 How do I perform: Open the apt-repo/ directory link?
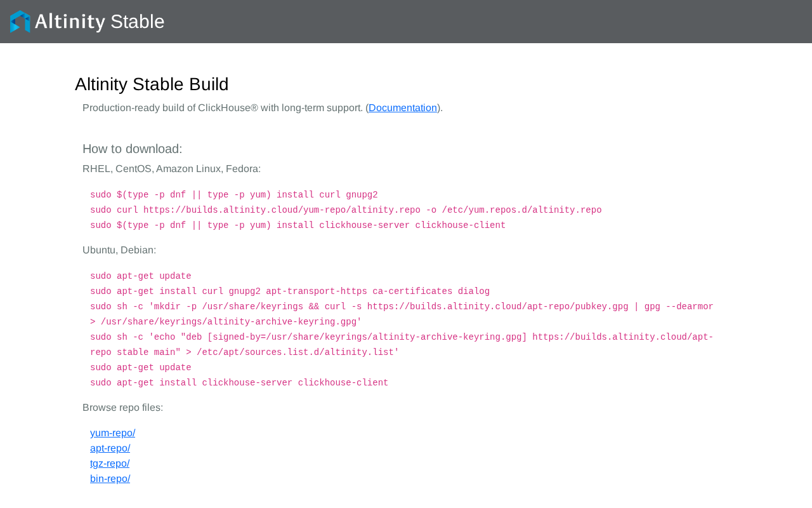pos(110,448)
